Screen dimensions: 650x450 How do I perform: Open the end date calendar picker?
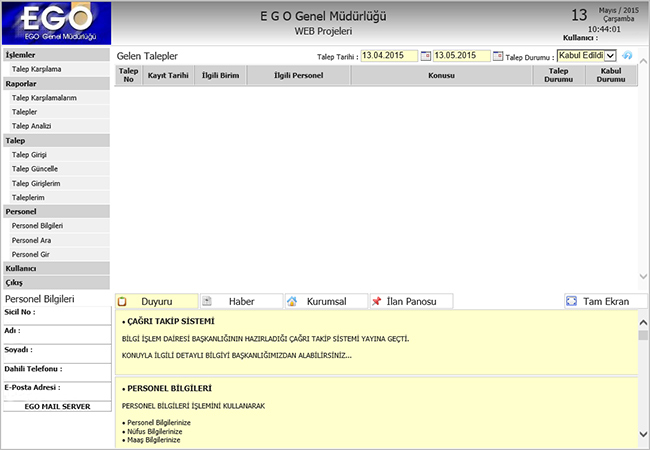click(498, 57)
